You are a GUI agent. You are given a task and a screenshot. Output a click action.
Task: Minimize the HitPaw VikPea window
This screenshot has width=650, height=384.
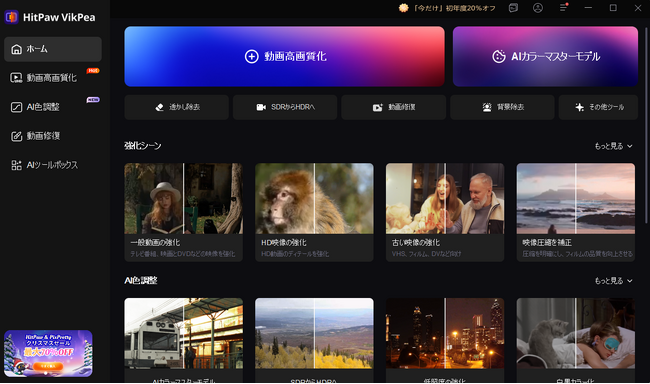(588, 8)
